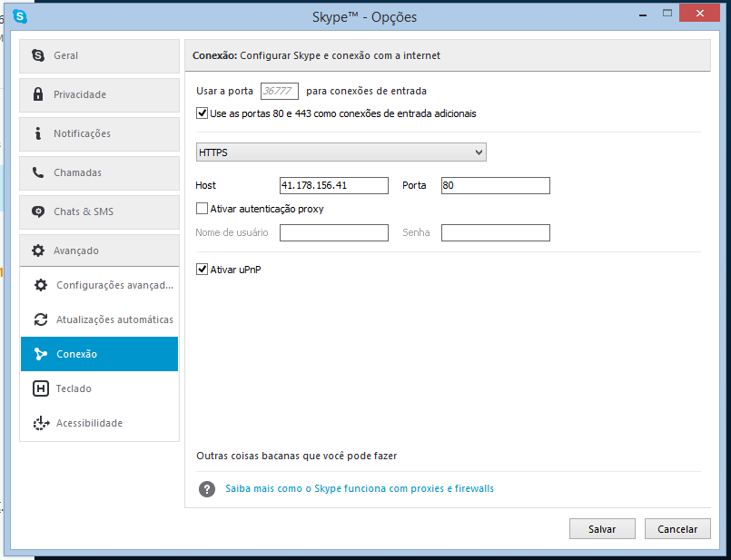Click the connection nodes icon for Conexão
The height and width of the screenshot is (560, 731).
pyautogui.click(x=41, y=354)
